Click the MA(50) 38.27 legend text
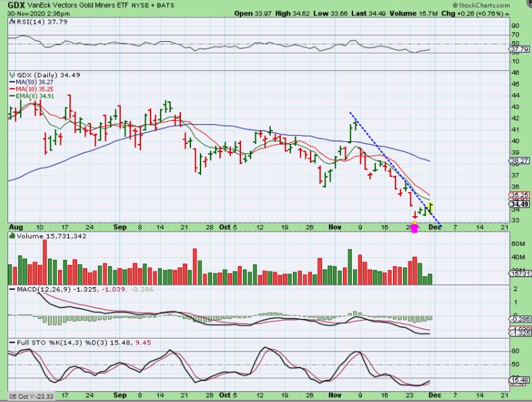Viewport: 532px width, 402px height. [x=34, y=82]
